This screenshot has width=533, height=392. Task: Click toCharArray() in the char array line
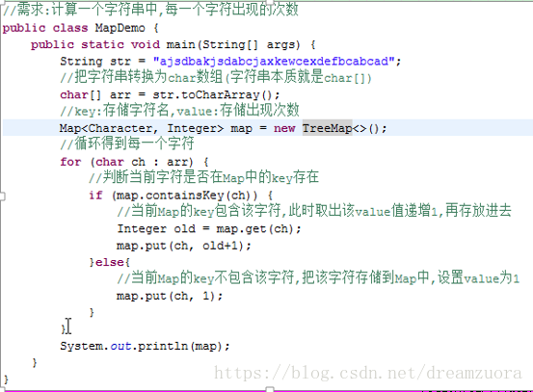tap(227, 94)
